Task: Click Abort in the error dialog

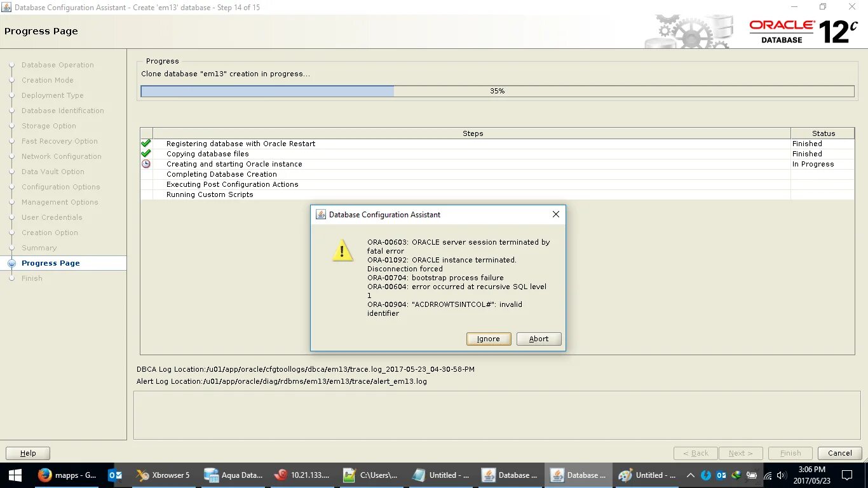Action: click(x=539, y=339)
